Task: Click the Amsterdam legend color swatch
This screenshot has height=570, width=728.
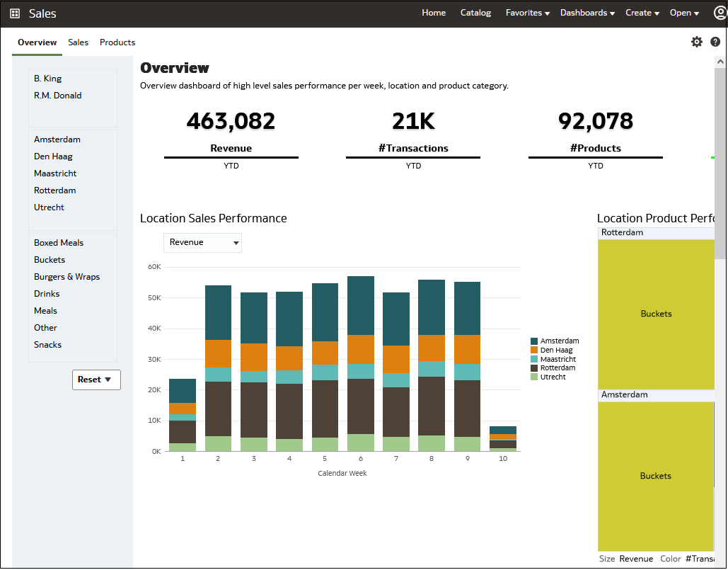Action: 536,341
